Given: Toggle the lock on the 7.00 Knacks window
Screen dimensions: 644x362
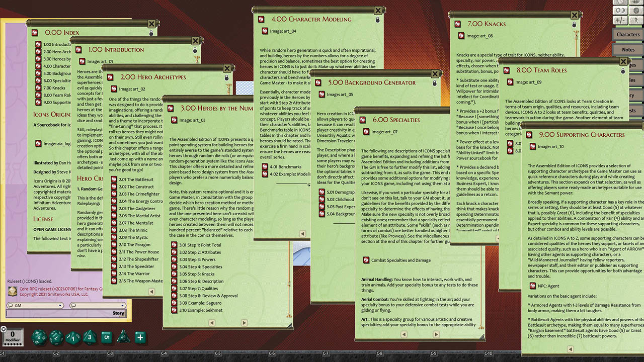Looking at the screenshot, I should pos(575,23).
